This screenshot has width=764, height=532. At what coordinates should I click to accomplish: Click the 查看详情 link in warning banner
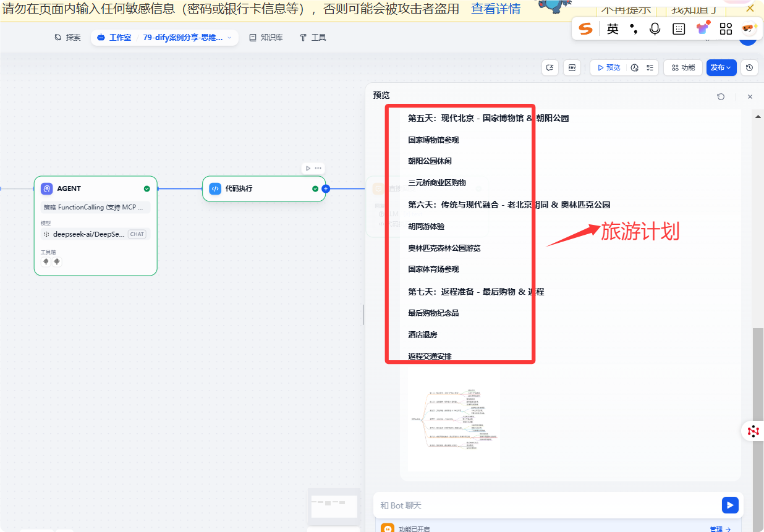click(496, 9)
